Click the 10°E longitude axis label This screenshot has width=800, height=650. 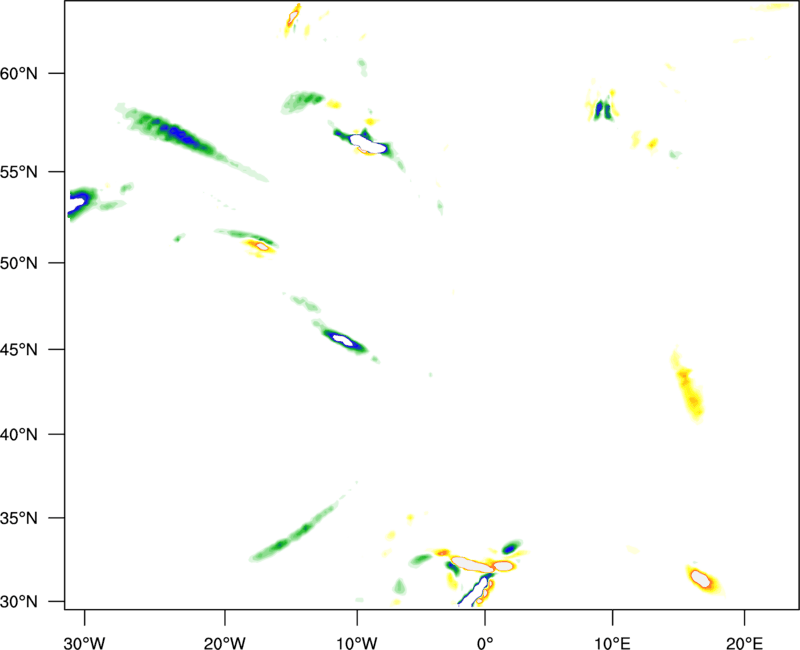click(x=612, y=643)
